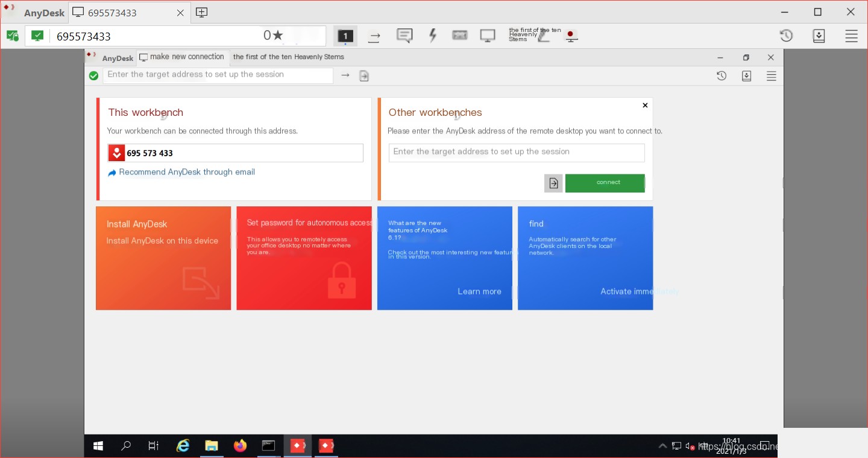Select the first AnyDesk icon on remote taskbar

click(x=298, y=446)
